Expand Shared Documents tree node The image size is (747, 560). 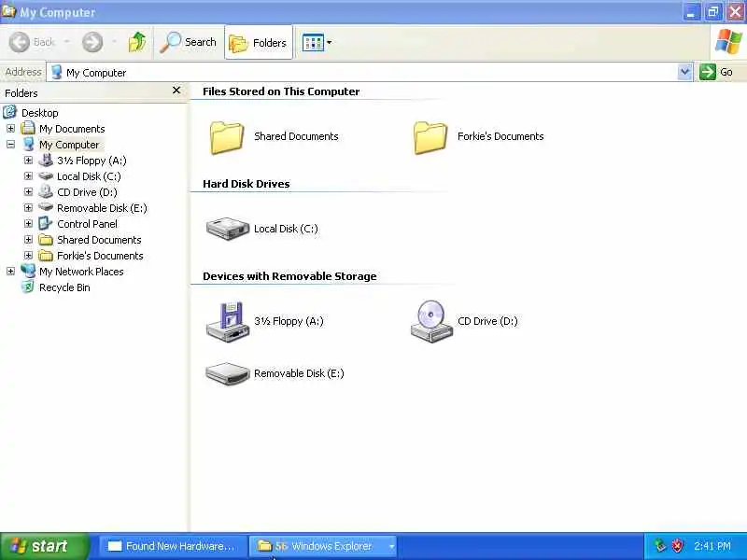tap(28, 240)
